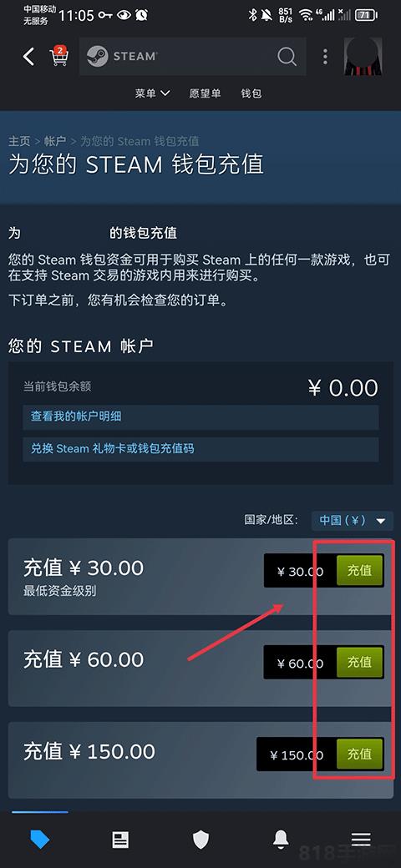Open the three-dot overflow menu

tap(325, 57)
